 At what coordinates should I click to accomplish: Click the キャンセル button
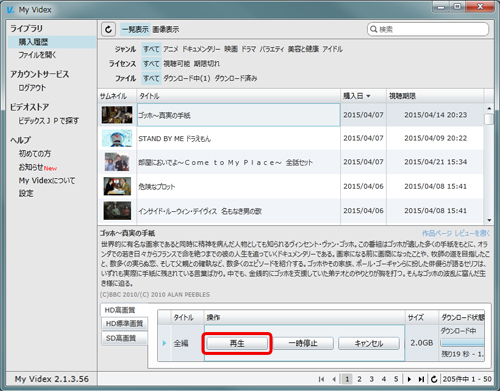click(x=369, y=343)
